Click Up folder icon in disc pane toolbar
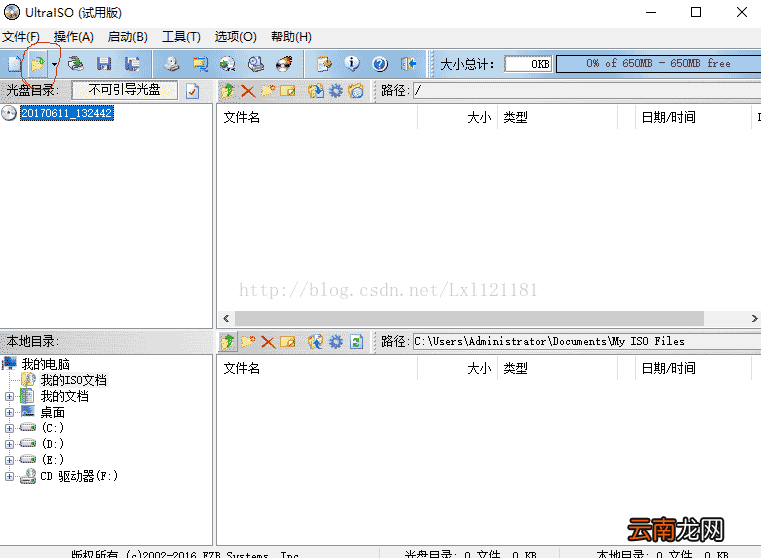Screen dimensions: 761x558 tap(228, 91)
